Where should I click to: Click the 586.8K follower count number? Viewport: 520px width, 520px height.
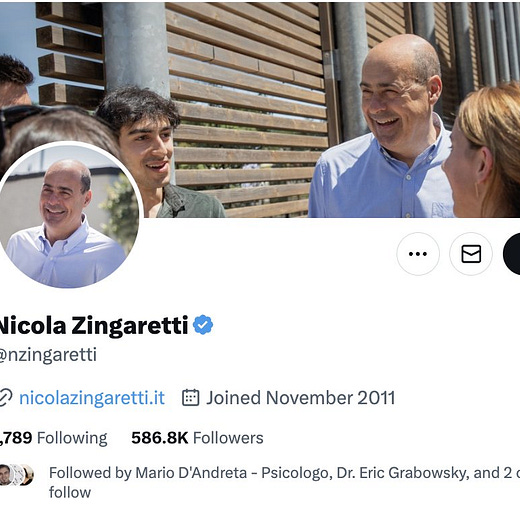pos(160,438)
